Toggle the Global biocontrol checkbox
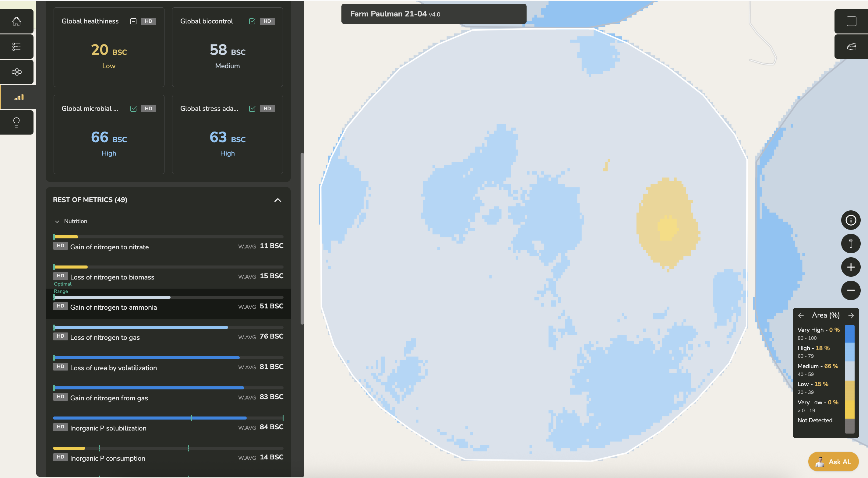Viewport: 868px width, 478px height. click(252, 21)
